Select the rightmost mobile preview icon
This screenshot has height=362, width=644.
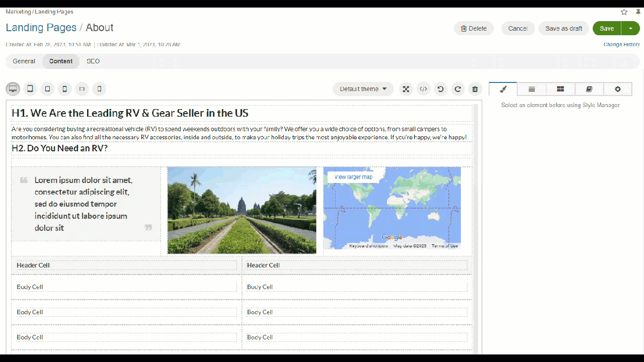(x=99, y=89)
